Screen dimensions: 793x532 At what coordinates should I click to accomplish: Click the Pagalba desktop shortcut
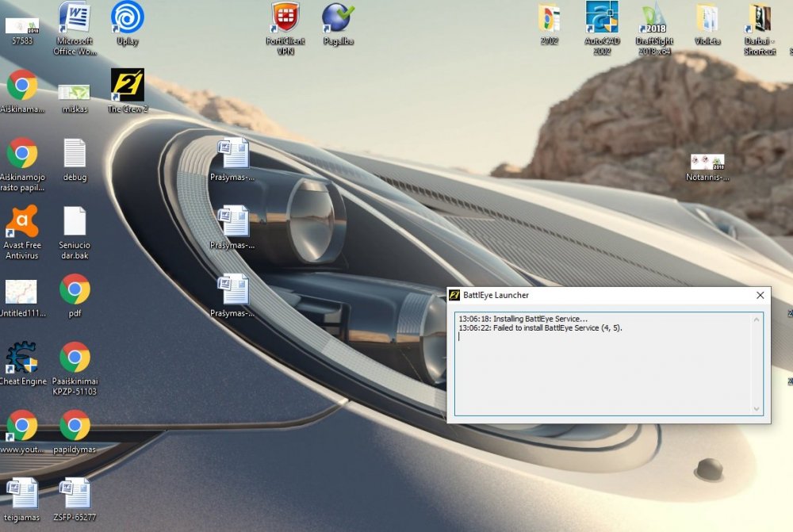(338, 17)
